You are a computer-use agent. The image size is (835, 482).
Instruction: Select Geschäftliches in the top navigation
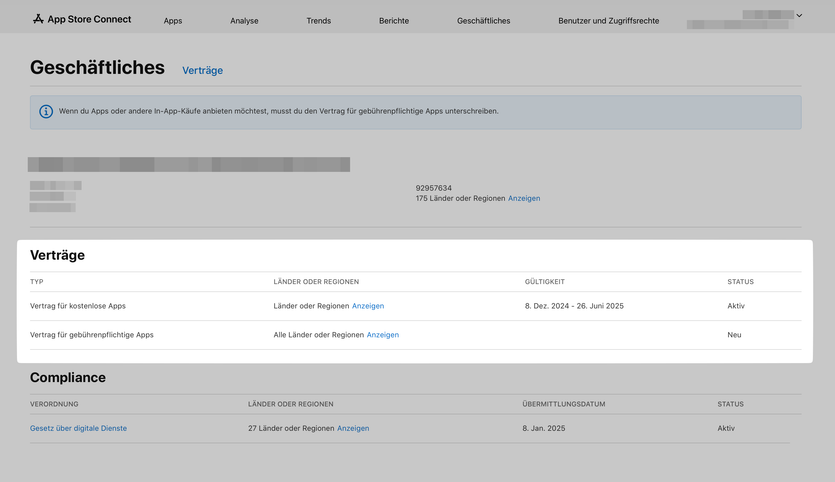click(x=484, y=21)
